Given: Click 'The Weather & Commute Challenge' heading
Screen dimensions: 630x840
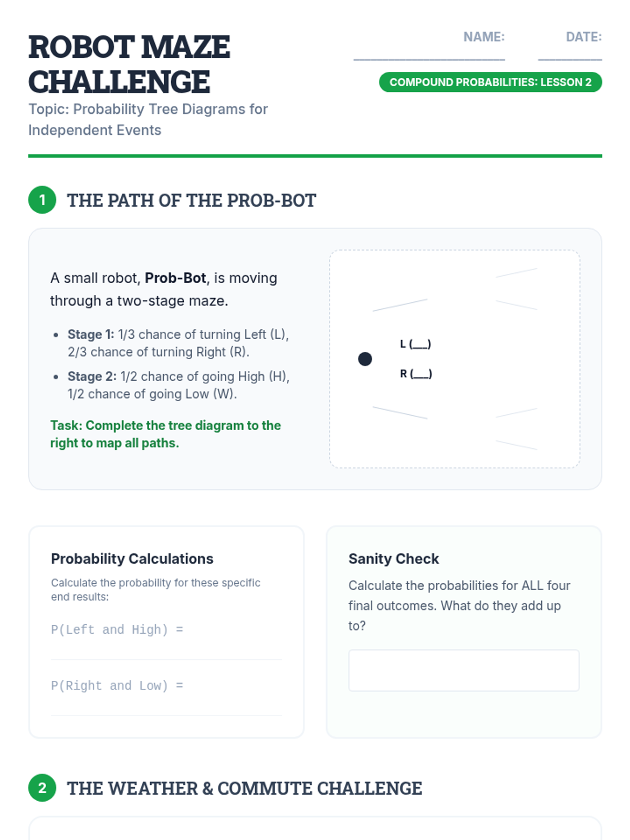Looking at the screenshot, I should pos(244,788).
